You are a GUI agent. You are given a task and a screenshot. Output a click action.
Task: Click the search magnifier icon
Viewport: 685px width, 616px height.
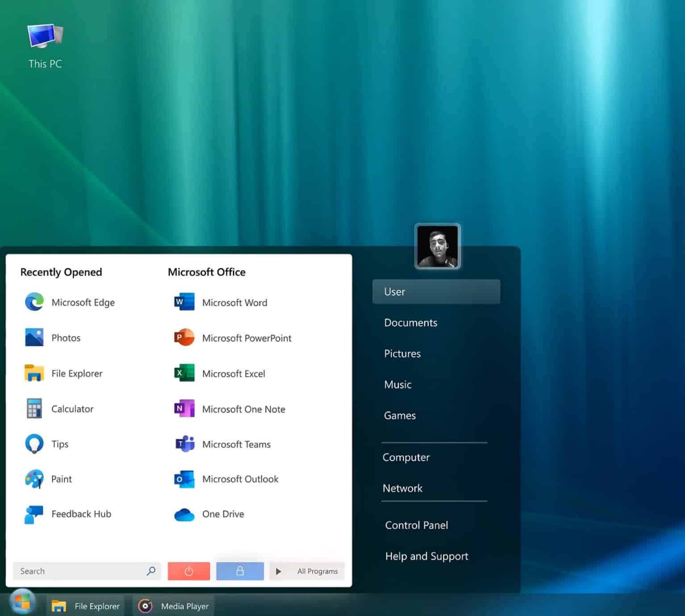coord(151,571)
